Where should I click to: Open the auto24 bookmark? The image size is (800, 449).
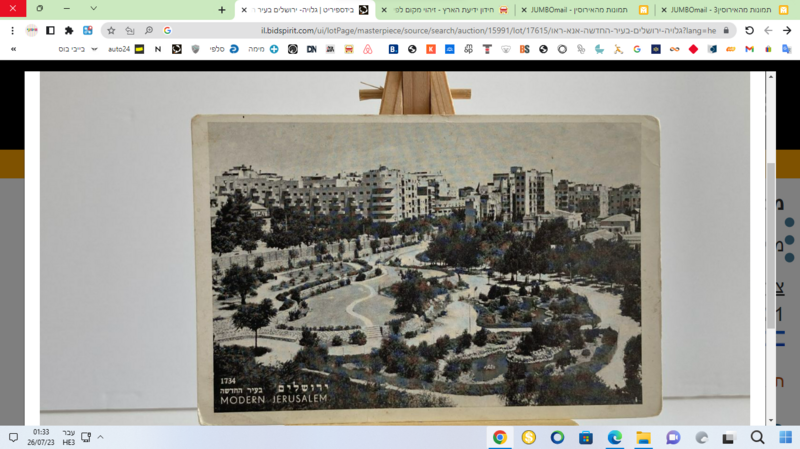tap(126, 49)
